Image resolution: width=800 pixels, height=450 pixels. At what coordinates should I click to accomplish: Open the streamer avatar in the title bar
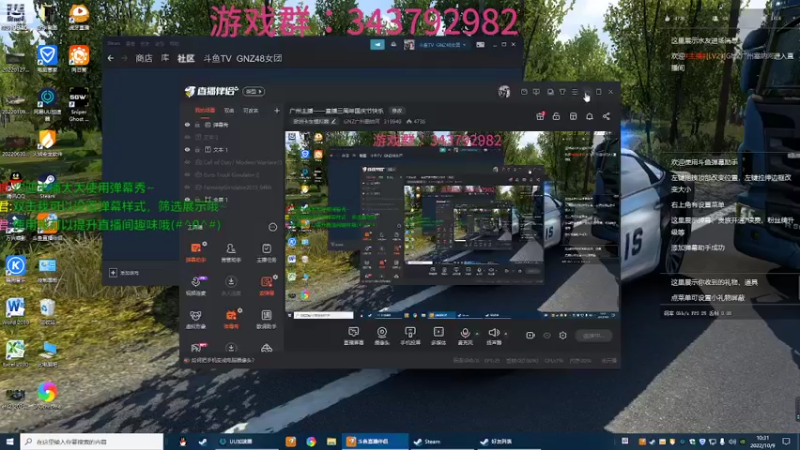pos(504,92)
